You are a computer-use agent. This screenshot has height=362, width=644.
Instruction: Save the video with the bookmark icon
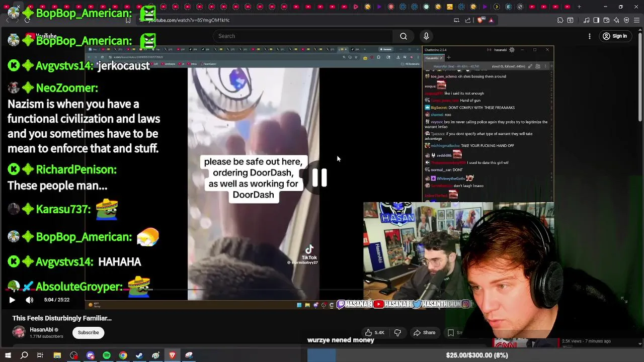pos(451,333)
